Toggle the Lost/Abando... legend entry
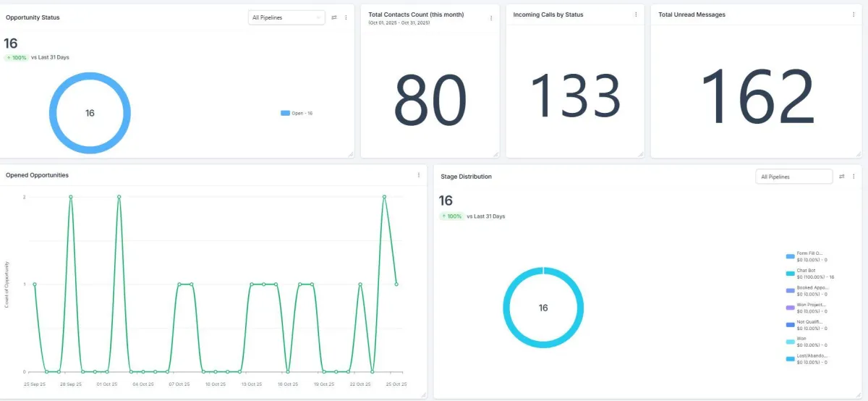Viewport: 868px width, 401px height. [x=807, y=359]
